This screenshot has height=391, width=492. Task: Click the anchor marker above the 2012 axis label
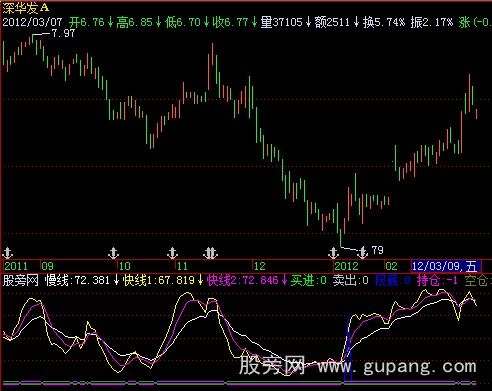pos(333,253)
